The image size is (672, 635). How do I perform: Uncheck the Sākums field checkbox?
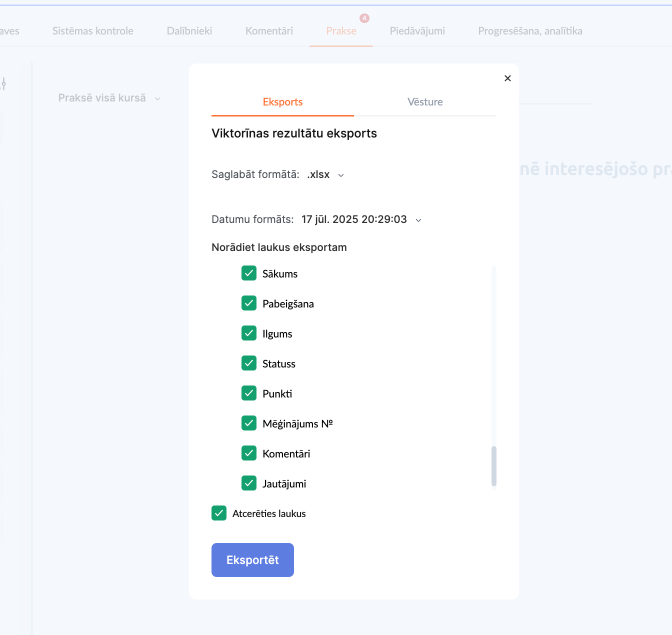pos(249,273)
